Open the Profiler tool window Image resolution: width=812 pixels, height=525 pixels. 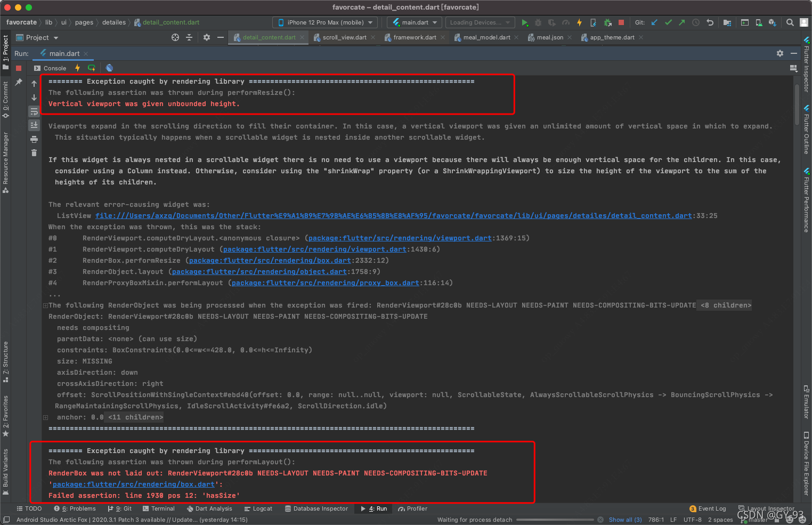point(412,508)
